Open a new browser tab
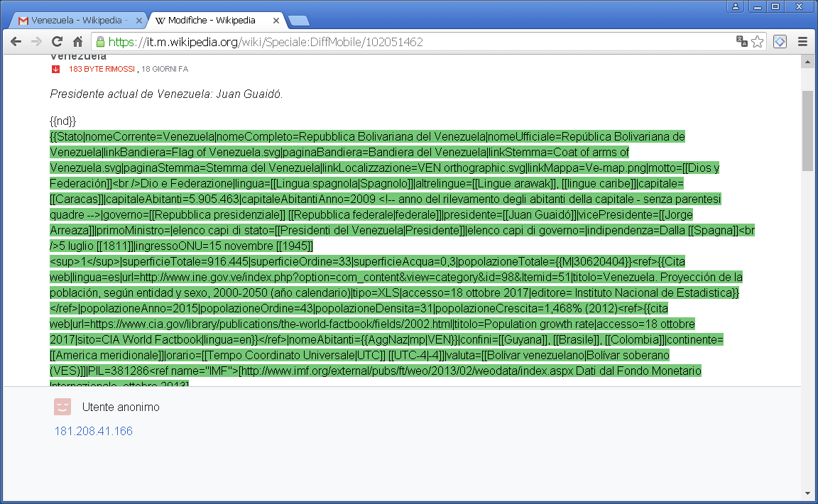The image size is (818, 504). [299, 20]
